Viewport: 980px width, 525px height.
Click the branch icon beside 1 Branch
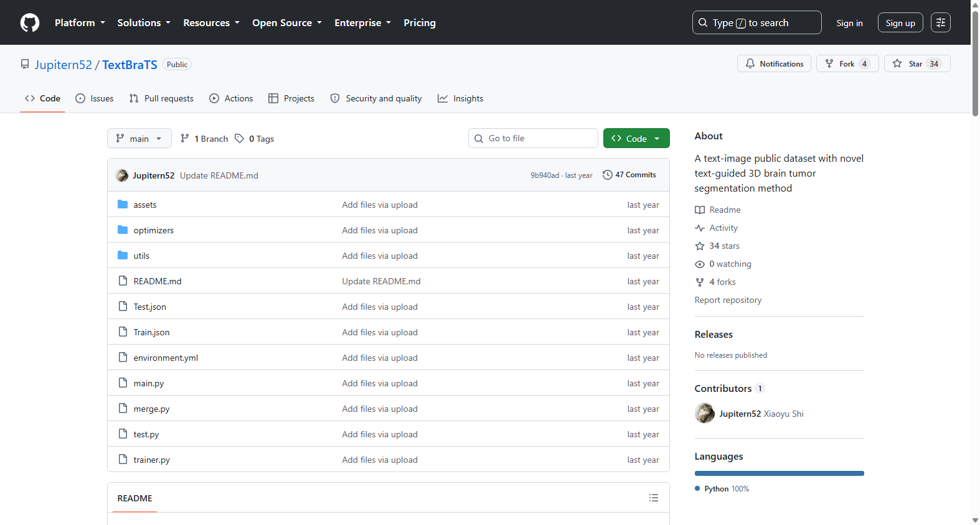click(x=185, y=139)
